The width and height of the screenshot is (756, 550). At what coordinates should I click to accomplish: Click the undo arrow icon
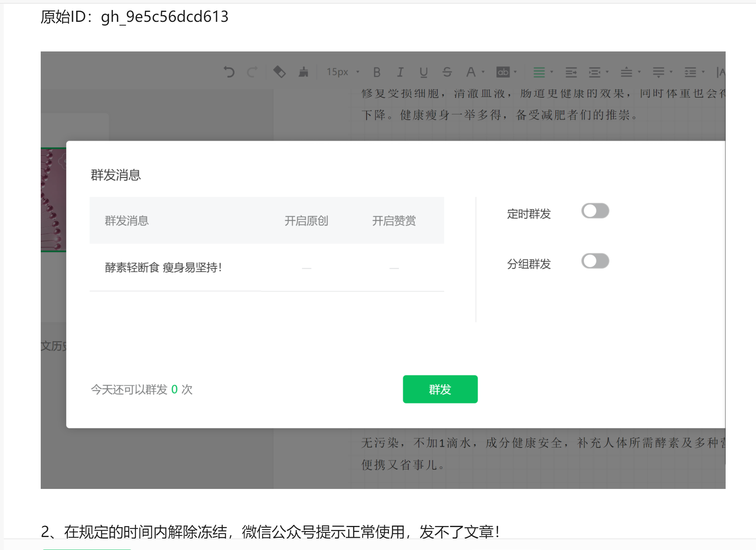(229, 72)
